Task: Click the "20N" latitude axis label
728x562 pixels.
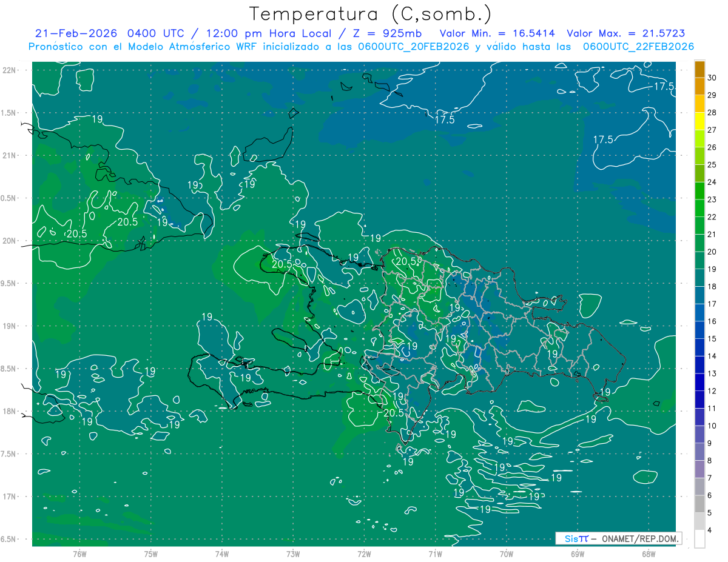Action: click(10, 241)
